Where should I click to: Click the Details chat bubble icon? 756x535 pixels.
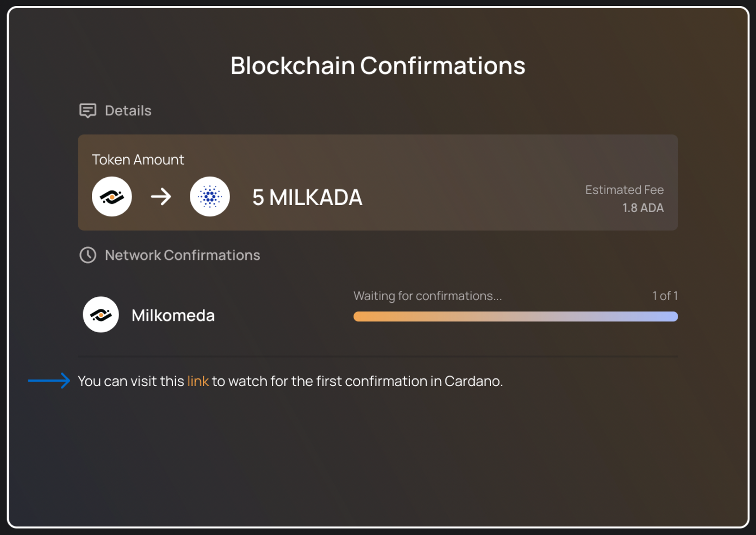click(x=88, y=111)
